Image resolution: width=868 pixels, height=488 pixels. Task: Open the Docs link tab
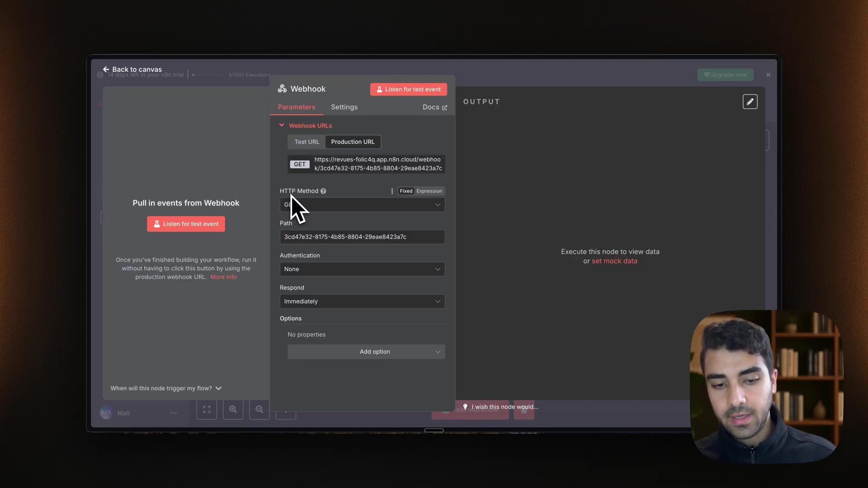click(x=434, y=107)
